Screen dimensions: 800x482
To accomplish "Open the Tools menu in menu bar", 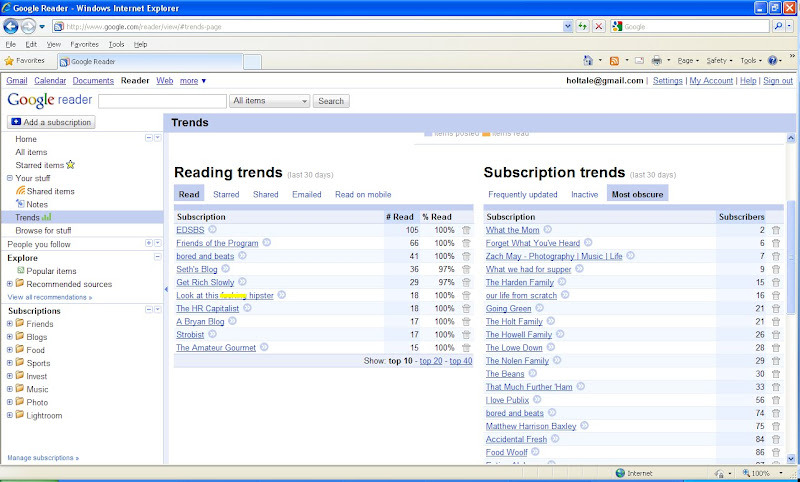I will (x=116, y=44).
